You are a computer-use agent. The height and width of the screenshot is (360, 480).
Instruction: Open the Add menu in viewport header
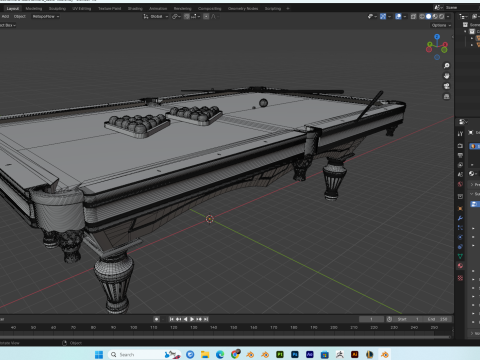[5, 16]
